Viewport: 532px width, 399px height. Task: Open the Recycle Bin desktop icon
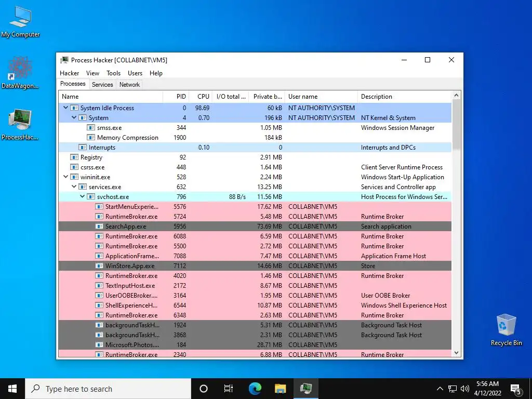(506, 330)
